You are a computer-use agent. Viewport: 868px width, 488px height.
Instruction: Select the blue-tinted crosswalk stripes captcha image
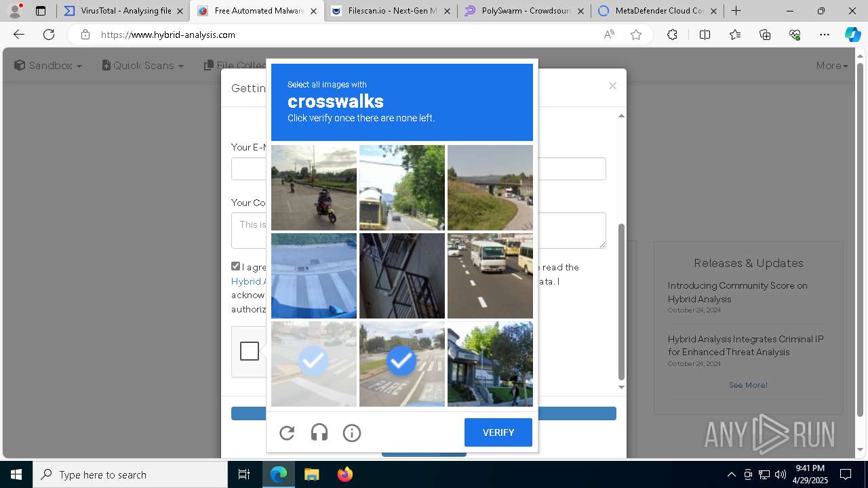tap(314, 276)
